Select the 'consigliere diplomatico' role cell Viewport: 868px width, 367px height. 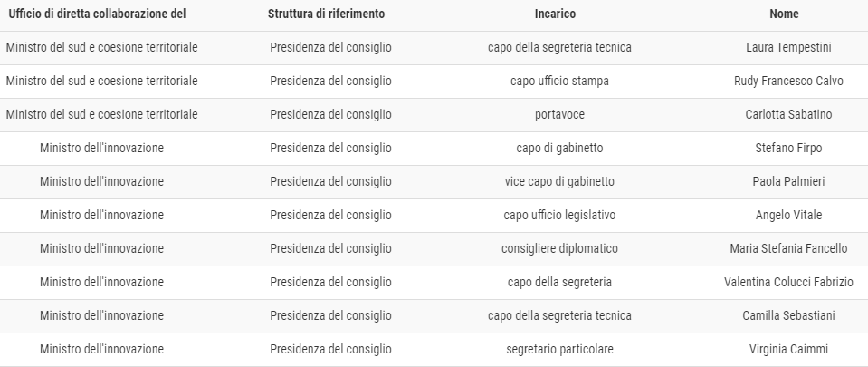pos(559,249)
